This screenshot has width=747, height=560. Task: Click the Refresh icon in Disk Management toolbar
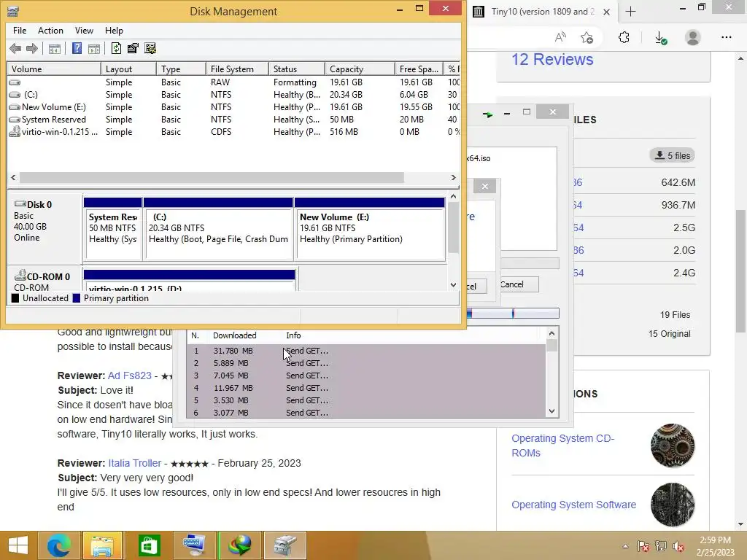[x=116, y=48]
